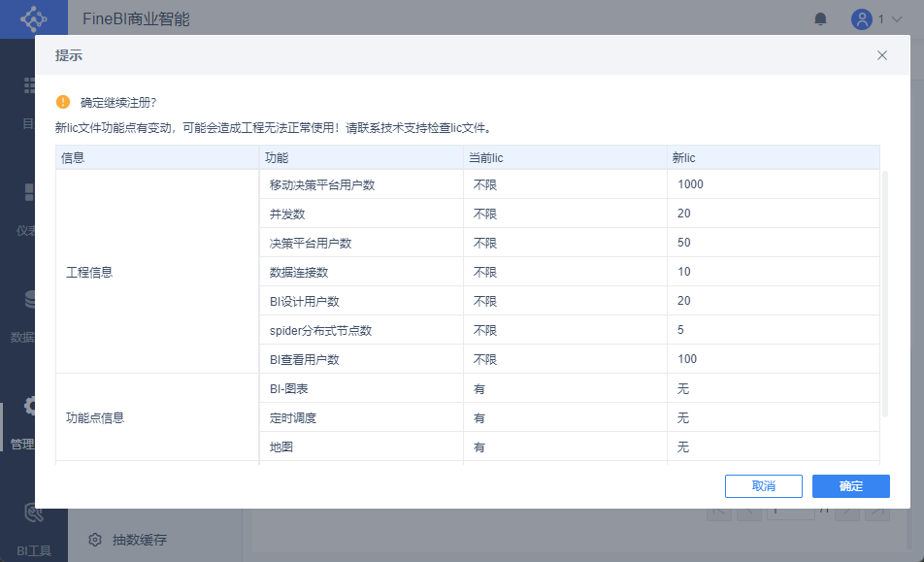Click the 定时调度 feature row
The width and height of the screenshot is (924, 562).
293,417
